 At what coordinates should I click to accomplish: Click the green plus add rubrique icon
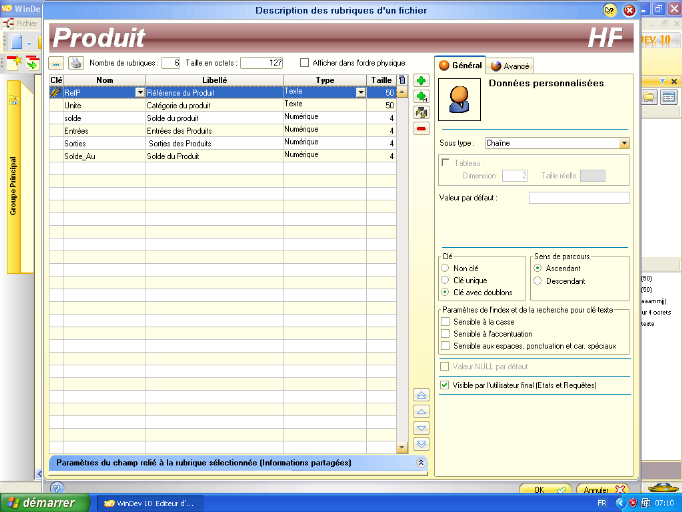[x=421, y=80]
